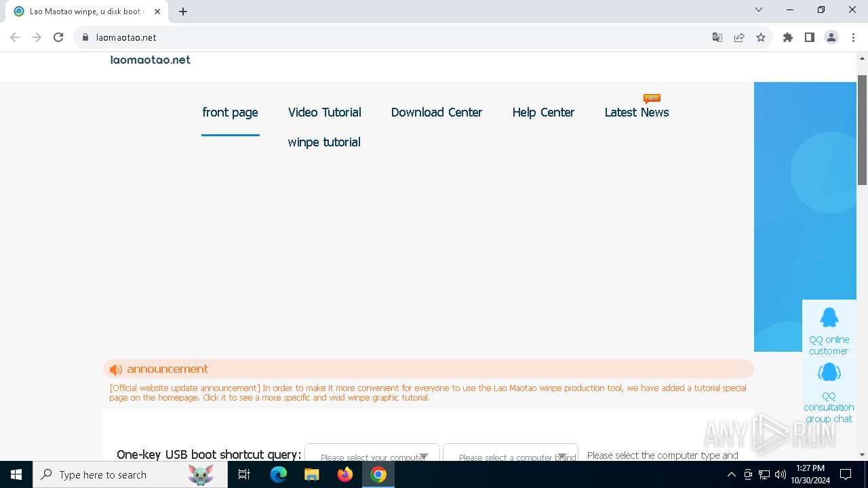868x488 pixels.
Task: Go to front page nav item
Action: click(230, 113)
